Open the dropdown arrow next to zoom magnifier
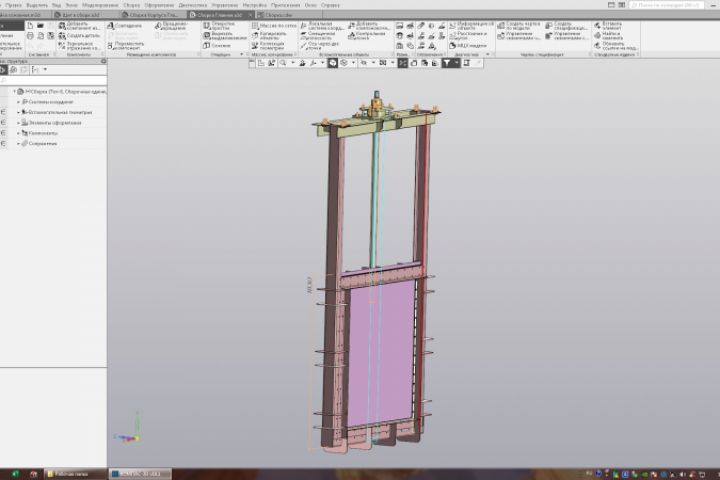Image resolution: width=720 pixels, height=480 pixels. (x=293, y=63)
